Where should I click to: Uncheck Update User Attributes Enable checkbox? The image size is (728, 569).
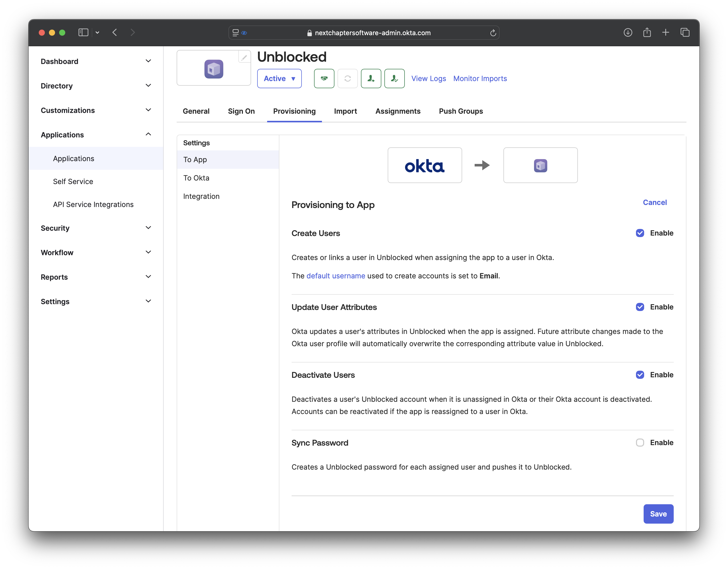pos(640,307)
